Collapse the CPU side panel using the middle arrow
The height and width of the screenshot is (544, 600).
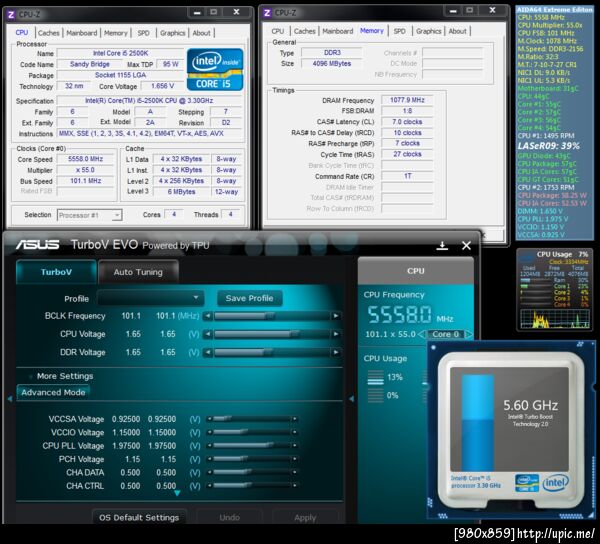(351, 399)
